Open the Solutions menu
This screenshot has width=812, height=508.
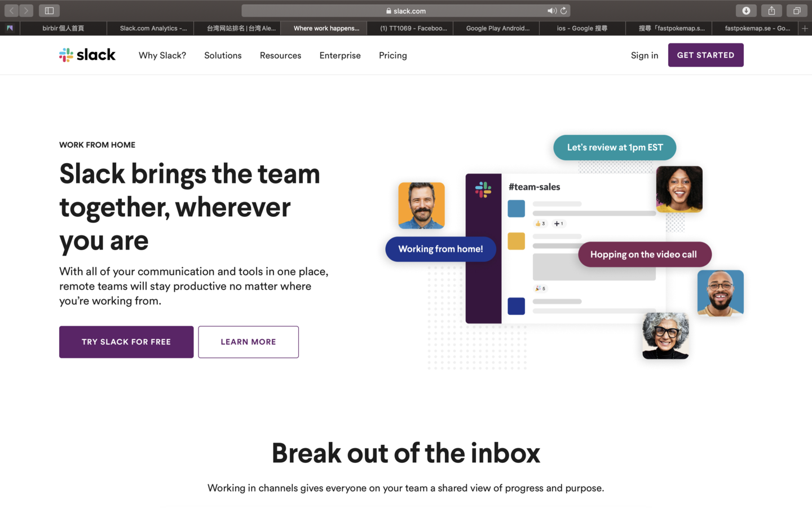[x=223, y=55]
